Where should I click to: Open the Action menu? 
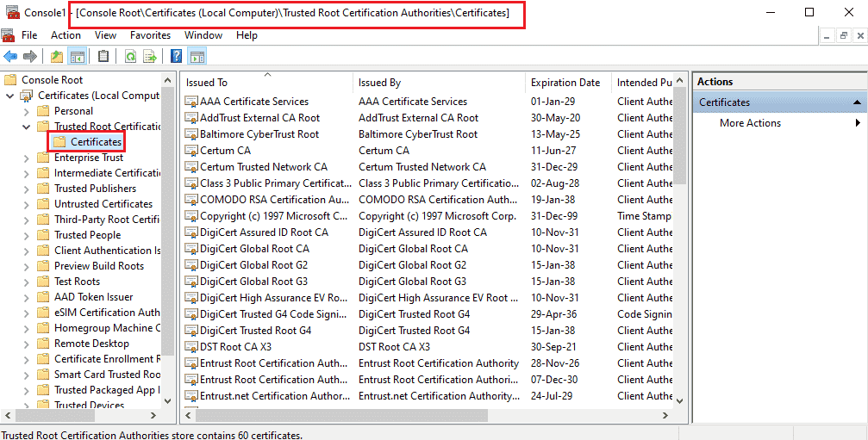(x=66, y=35)
